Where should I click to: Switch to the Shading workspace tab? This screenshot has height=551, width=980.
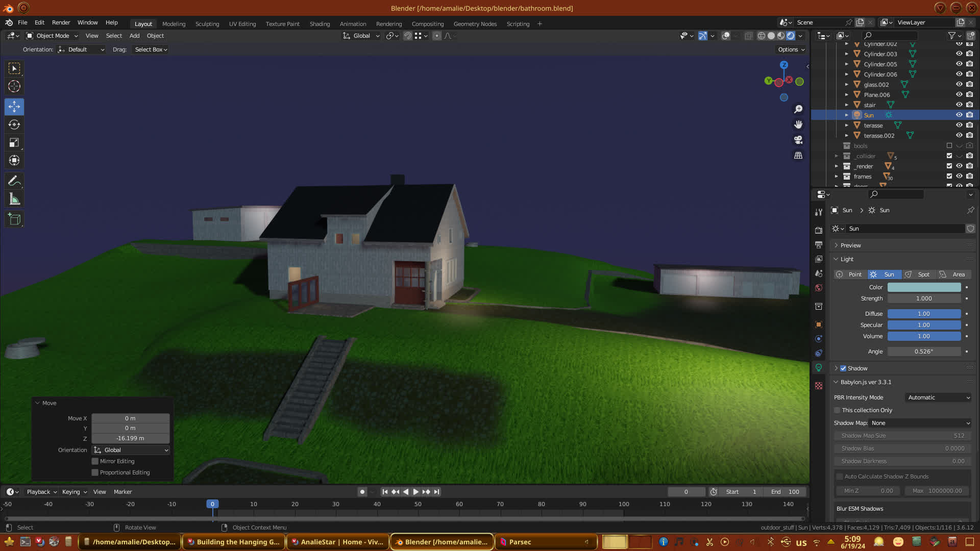pos(320,24)
